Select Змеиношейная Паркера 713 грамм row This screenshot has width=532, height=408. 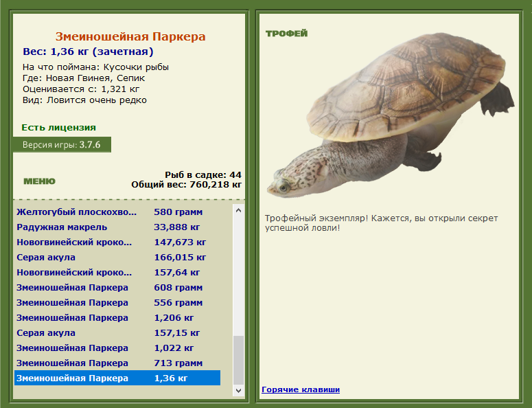tap(117, 363)
